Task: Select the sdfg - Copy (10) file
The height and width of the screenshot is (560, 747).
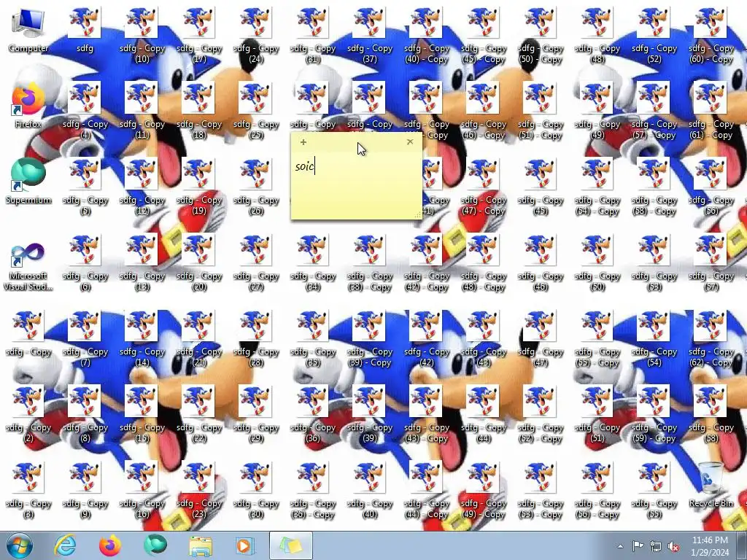Action: (142, 35)
